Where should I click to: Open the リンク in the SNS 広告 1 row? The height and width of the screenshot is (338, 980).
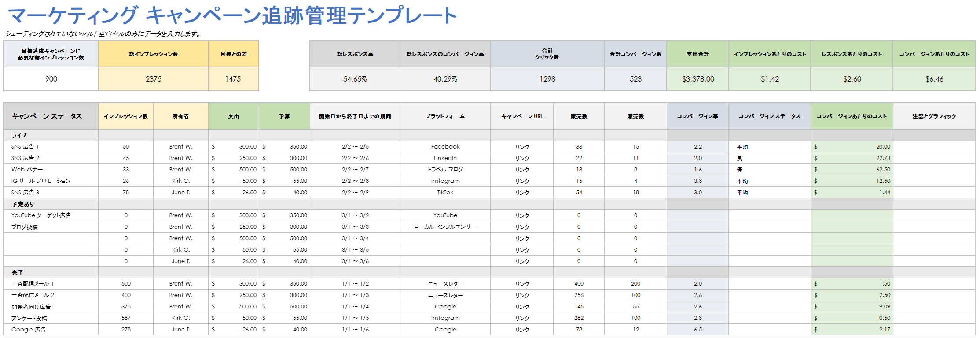click(x=522, y=147)
